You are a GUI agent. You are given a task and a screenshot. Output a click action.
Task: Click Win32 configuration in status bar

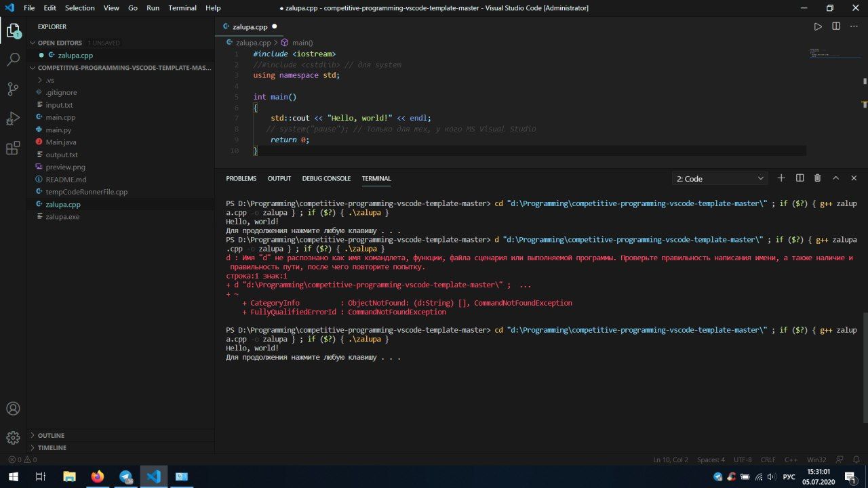coord(816,460)
